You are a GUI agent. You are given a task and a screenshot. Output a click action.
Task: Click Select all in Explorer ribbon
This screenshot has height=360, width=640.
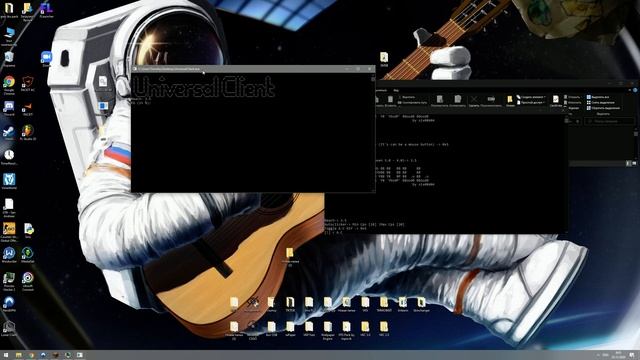[x=598, y=97]
